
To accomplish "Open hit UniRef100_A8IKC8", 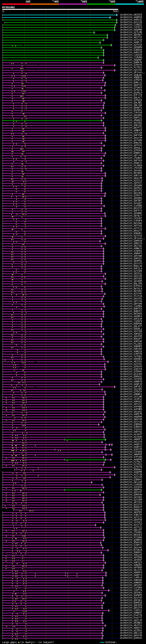I will (131, 15).
